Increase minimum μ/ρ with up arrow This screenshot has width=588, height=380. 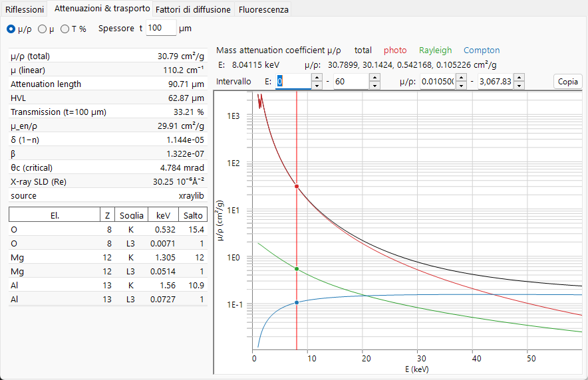click(x=461, y=78)
